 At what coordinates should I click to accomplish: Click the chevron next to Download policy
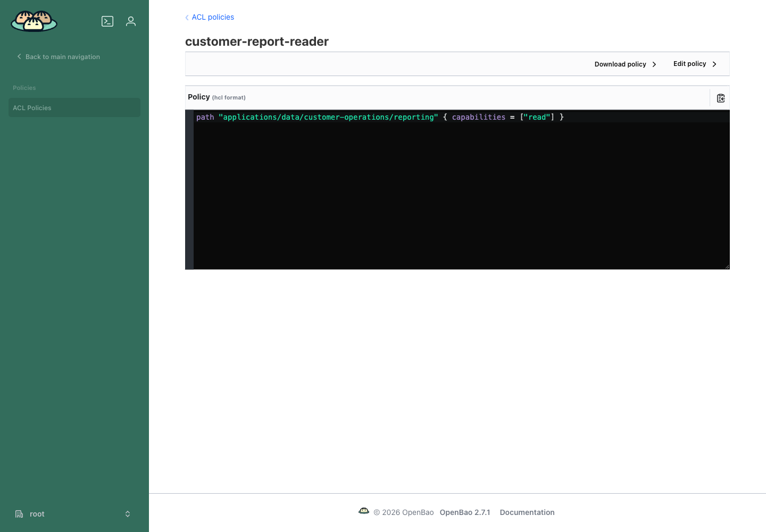click(x=654, y=64)
